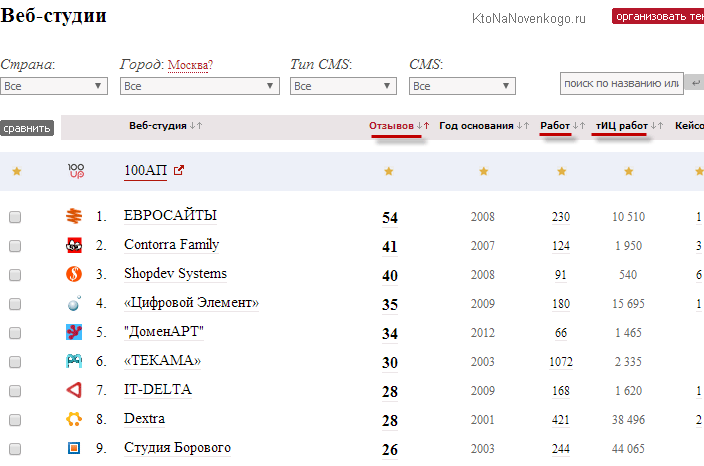The width and height of the screenshot is (704, 466).
Task: Click the star left of the 100up logo
Action: click(17, 171)
